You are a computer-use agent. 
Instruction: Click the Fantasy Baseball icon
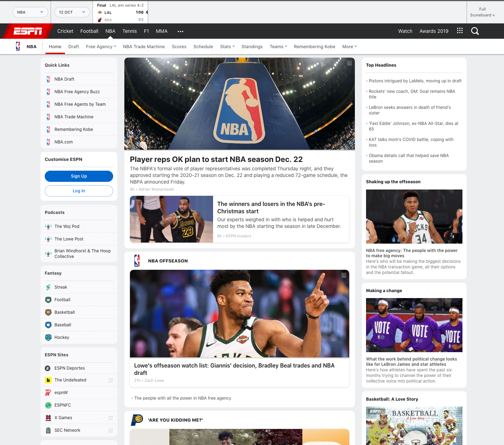[x=48, y=325]
